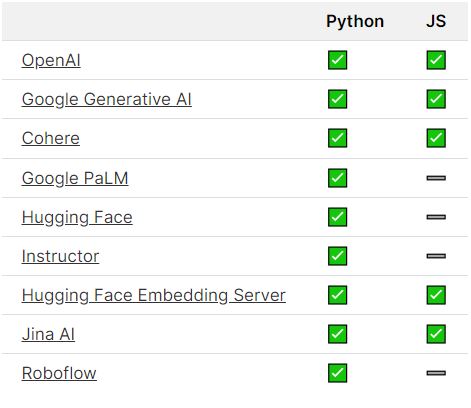
Task: Click the Python column header
Action: pos(355,22)
